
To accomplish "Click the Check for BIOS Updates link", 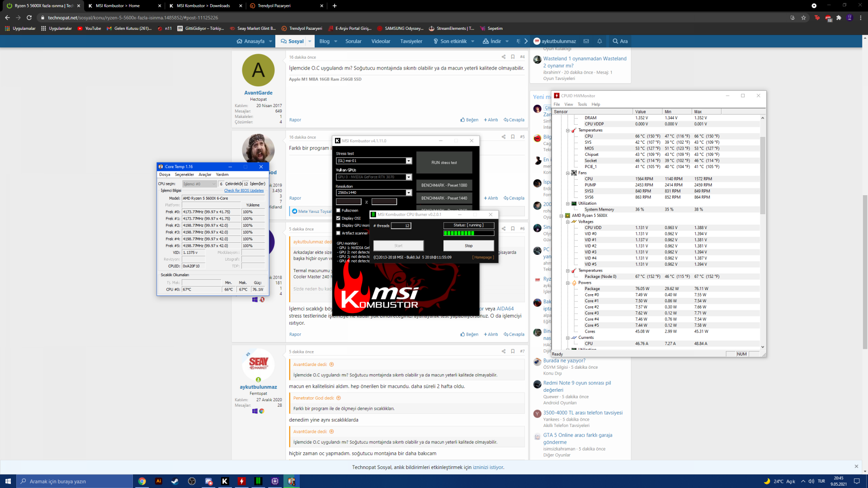I will pos(244,191).
